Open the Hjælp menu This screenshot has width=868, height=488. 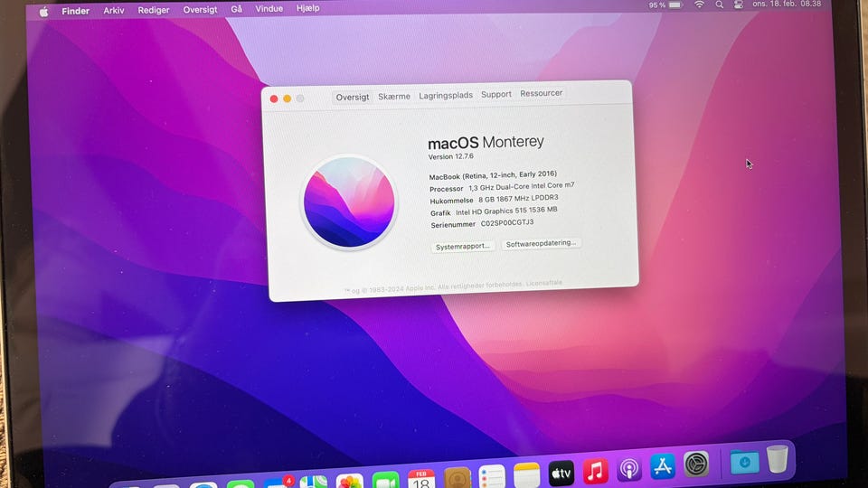pos(307,8)
